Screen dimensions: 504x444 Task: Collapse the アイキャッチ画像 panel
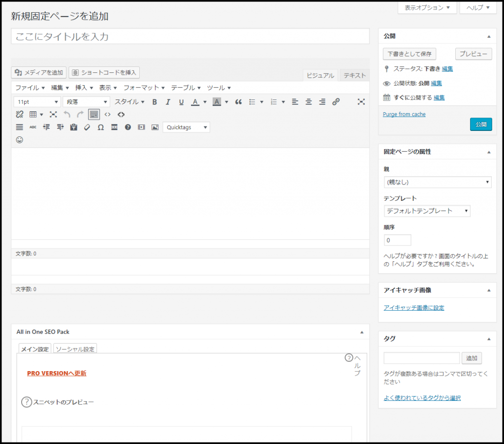click(x=489, y=290)
